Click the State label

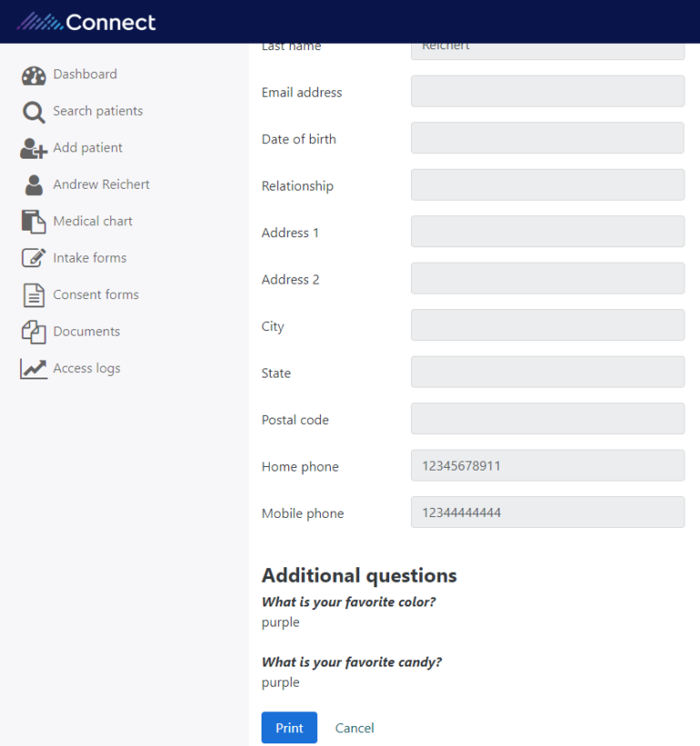tap(276, 373)
